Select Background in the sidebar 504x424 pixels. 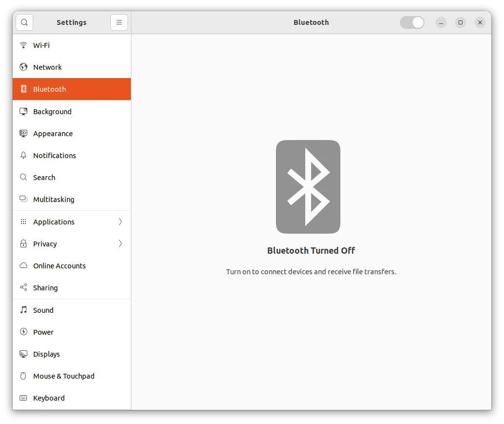tap(72, 111)
